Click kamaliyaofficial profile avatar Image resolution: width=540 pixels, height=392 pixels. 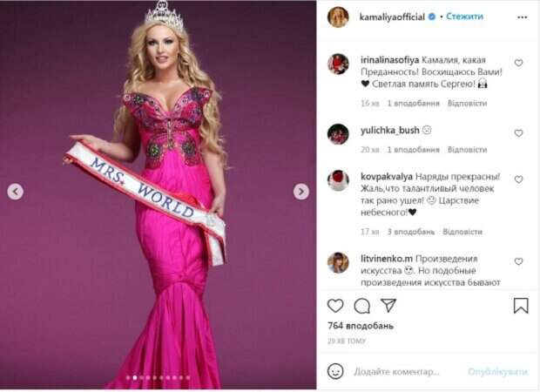[338, 17]
